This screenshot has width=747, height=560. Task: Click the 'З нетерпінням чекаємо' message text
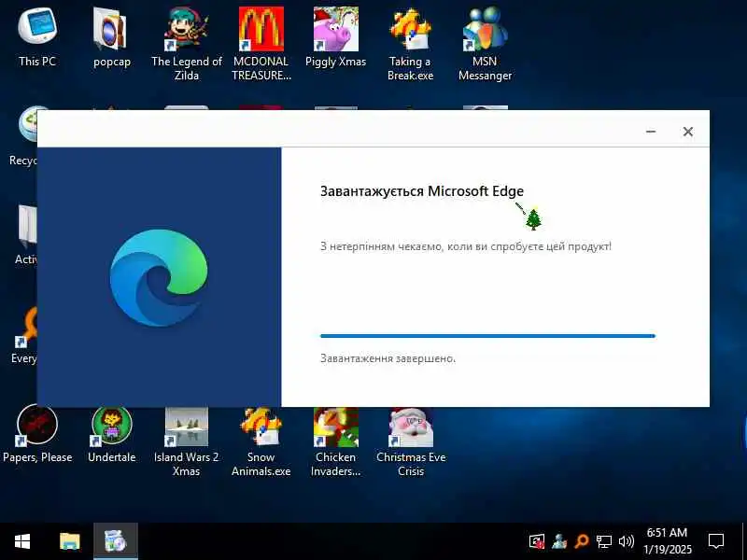coord(465,246)
